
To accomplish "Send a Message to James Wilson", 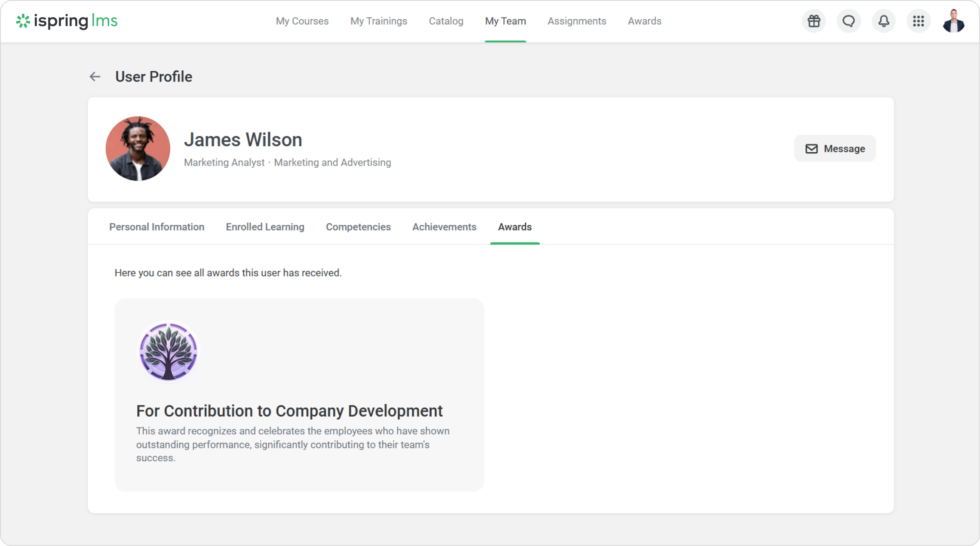I will (x=835, y=149).
